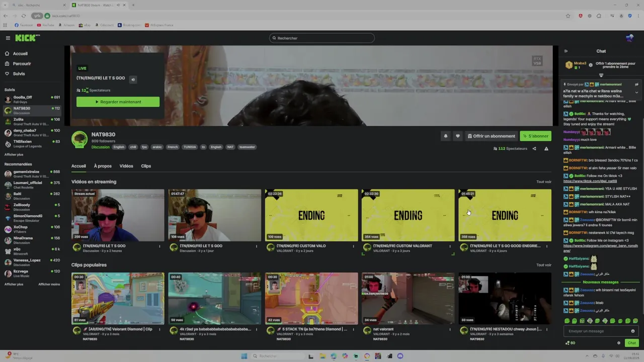644x362 pixels.
Task: Click the Rechercher search field
Action: (322, 38)
